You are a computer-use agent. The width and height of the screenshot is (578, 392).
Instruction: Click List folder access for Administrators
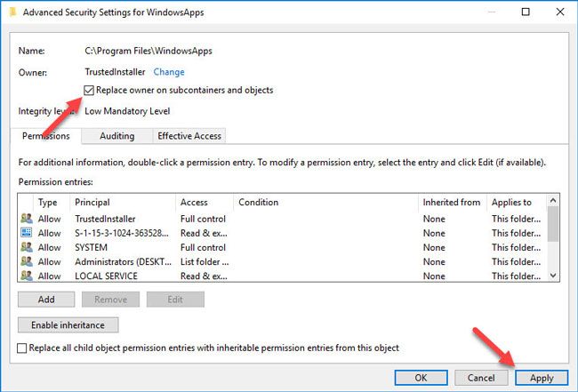point(205,262)
